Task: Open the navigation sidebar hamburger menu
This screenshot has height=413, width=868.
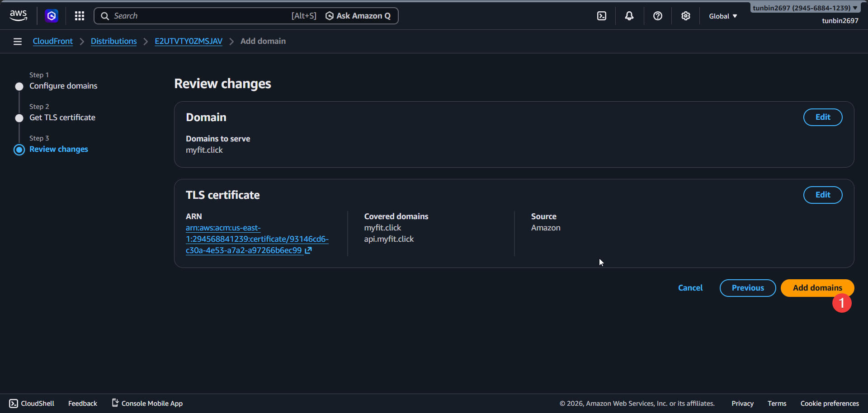Action: click(17, 41)
